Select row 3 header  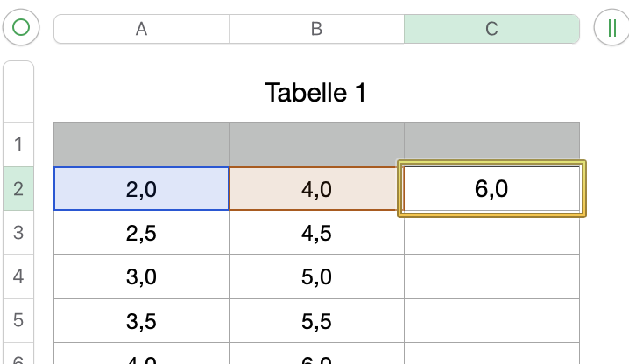pyautogui.click(x=18, y=233)
